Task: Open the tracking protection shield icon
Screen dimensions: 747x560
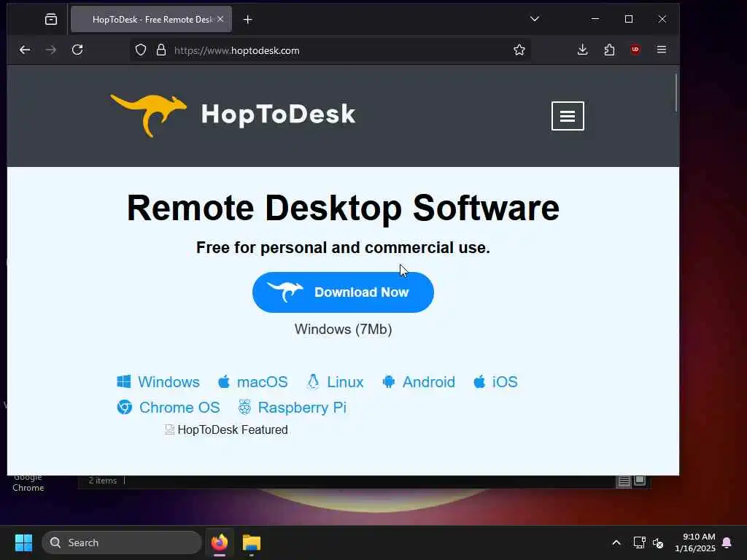Action: click(x=141, y=50)
